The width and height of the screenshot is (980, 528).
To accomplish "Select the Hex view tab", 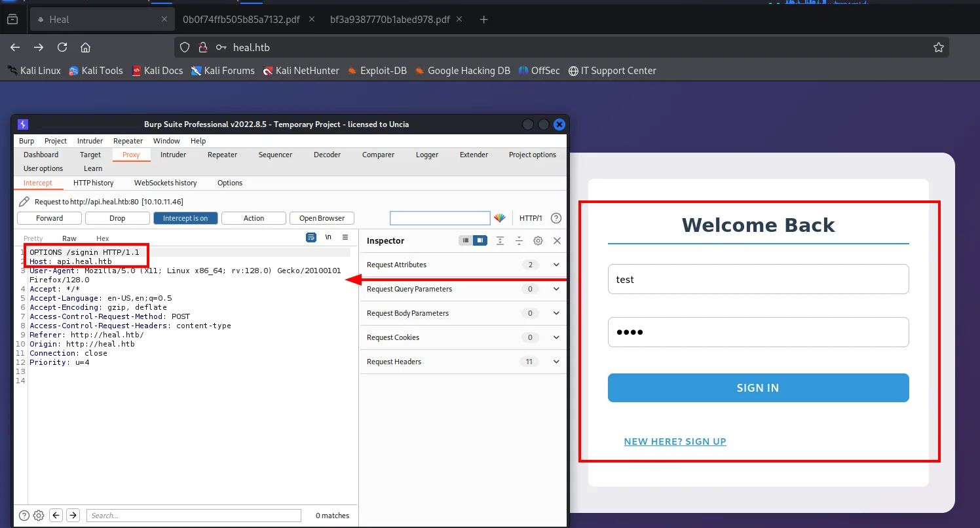I will click(x=103, y=238).
